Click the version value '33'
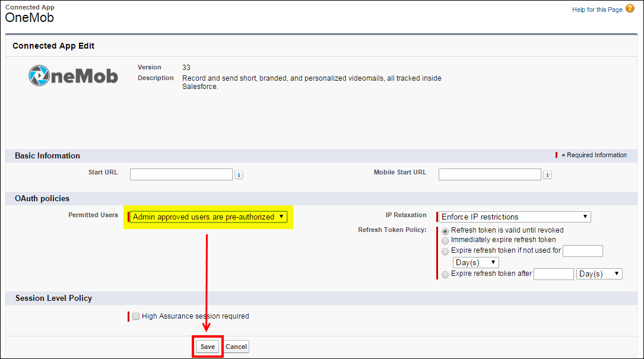 click(186, 68)
